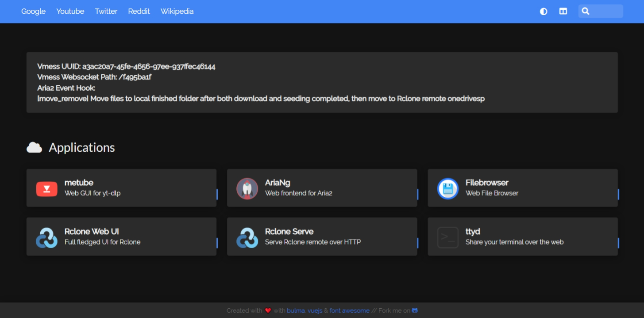This screenshot has width=644, height=318.
Task: Click the cloud icon beside Applications
Action: coord(35,148)
